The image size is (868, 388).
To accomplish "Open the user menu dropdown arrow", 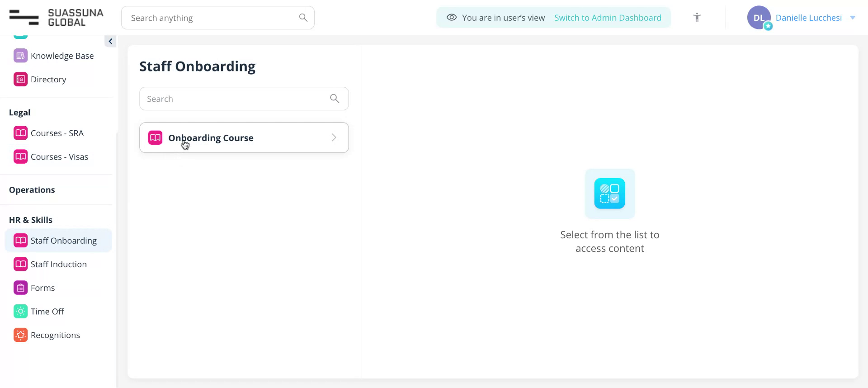I will point(853,18).
